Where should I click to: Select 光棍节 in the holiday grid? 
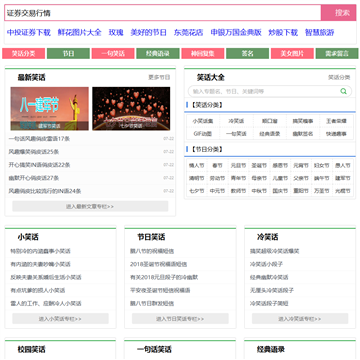click(x=342, y=191)
